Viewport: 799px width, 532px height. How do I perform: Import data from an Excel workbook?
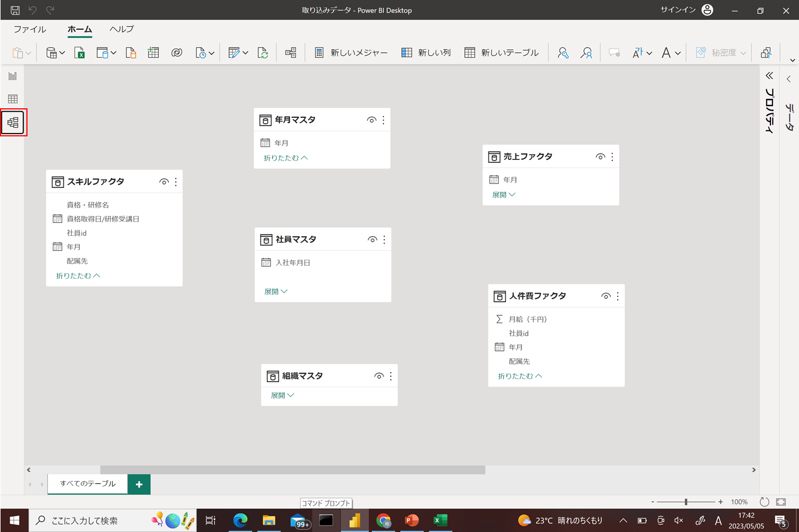tap(80, 53)
